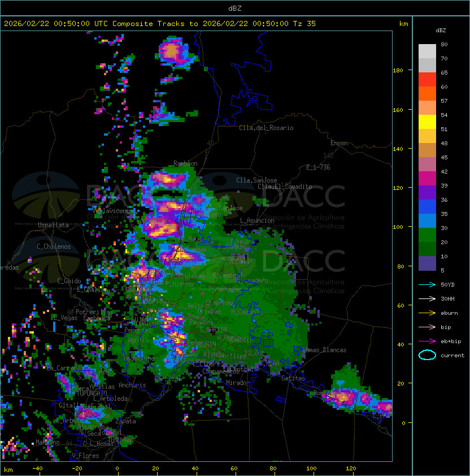The height and width of the screenshot is (476, 470).
Task: Pick the green 30-20 dBZ swatch
Action: pyautogui.click(x=427, y=235)
